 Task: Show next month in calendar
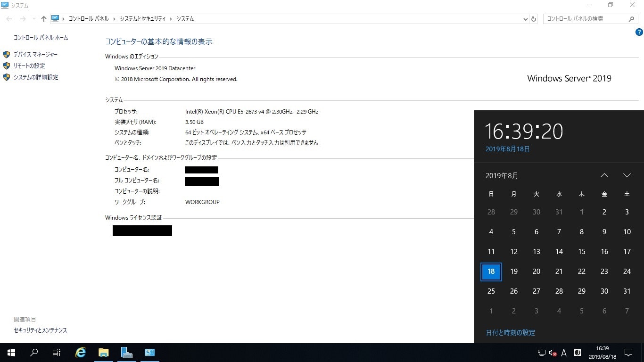627,175
